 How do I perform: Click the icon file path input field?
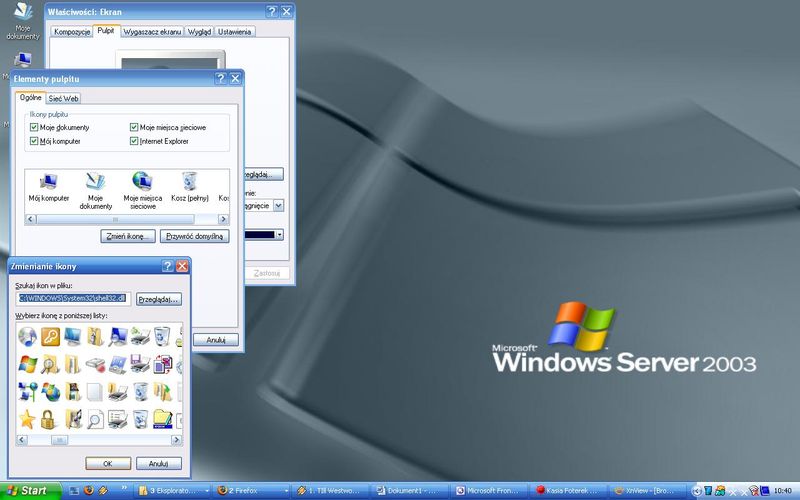[x=73, y=298]
